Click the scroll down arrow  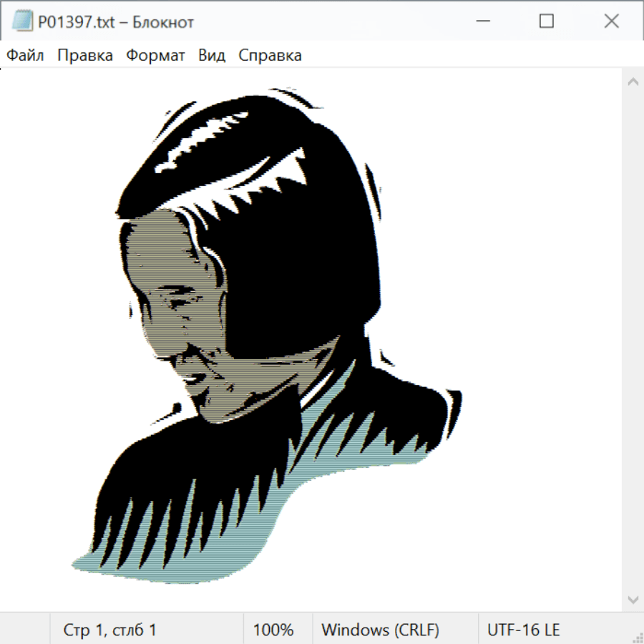click(633, 599)
